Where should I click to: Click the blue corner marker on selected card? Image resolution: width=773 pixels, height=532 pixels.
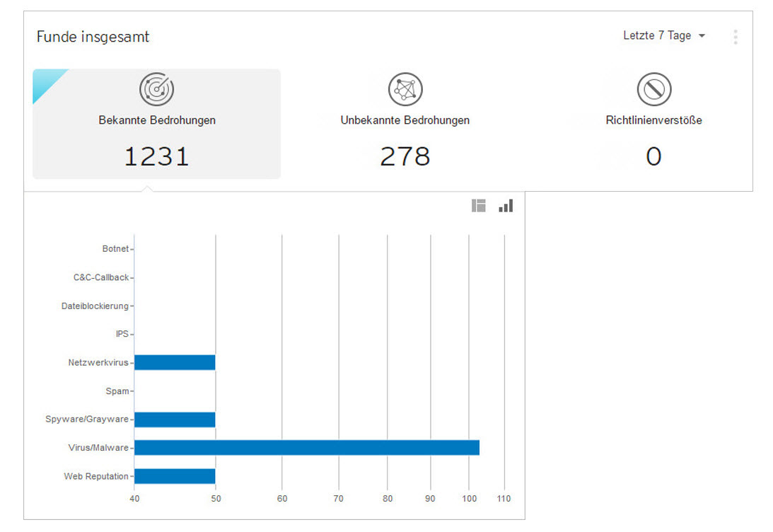[x=45, y=81]
